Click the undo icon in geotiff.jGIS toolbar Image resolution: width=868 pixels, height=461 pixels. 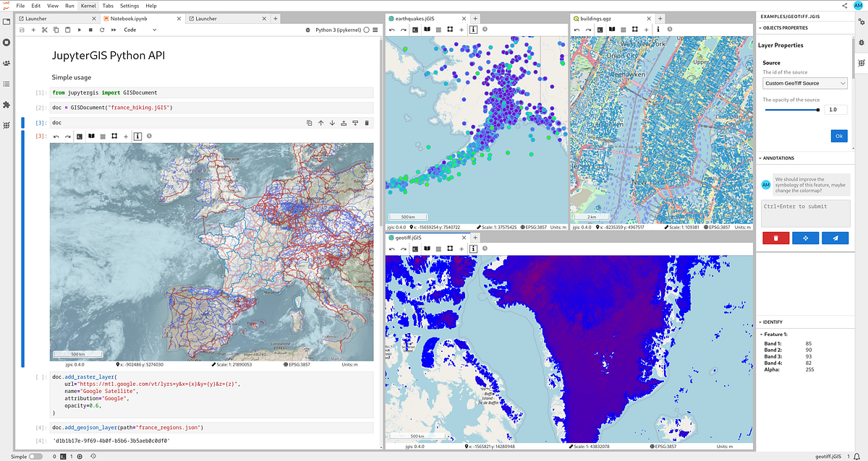pos(393,248)
